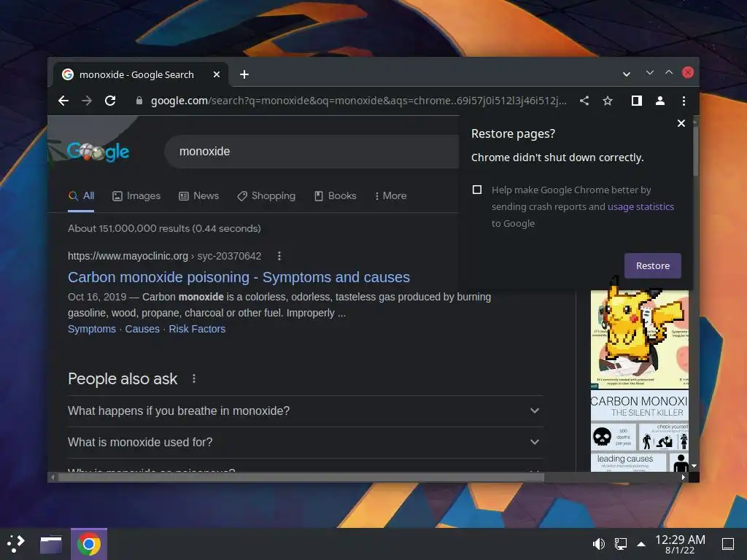
Task: Open the Carbon Monoxide Silent Killer image
Action: [x=639, y=431]
